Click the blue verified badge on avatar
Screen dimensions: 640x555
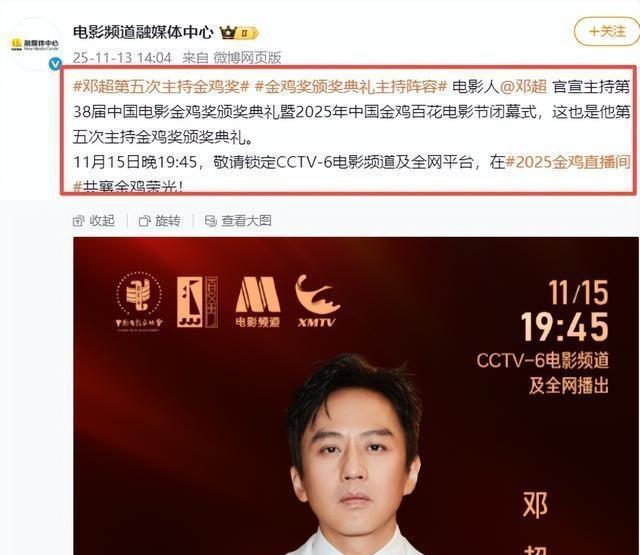[56, 64]
